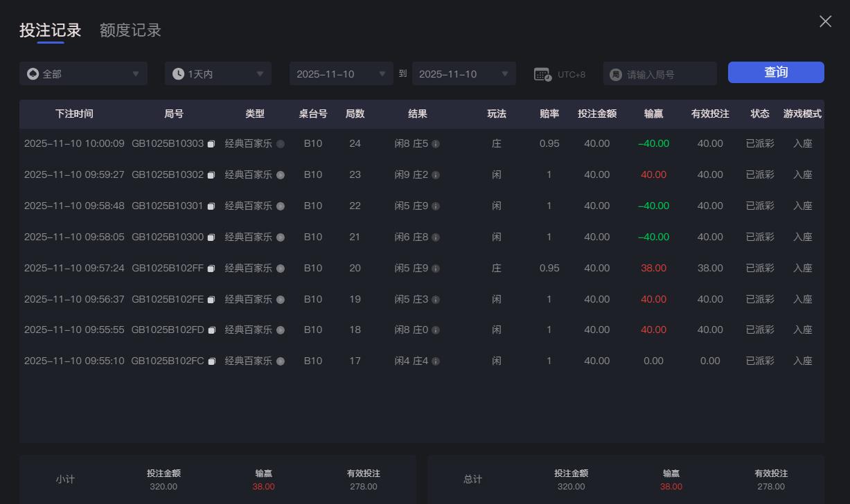850x504 pixels.
Task: Copy the game ID GB1025B10303
Action: point(211,143)
